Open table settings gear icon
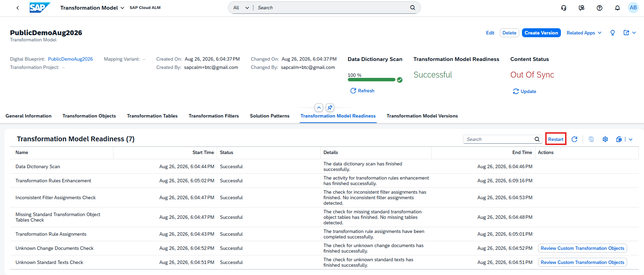The height and width of the screenshot is (275, 644). [605, 139]
